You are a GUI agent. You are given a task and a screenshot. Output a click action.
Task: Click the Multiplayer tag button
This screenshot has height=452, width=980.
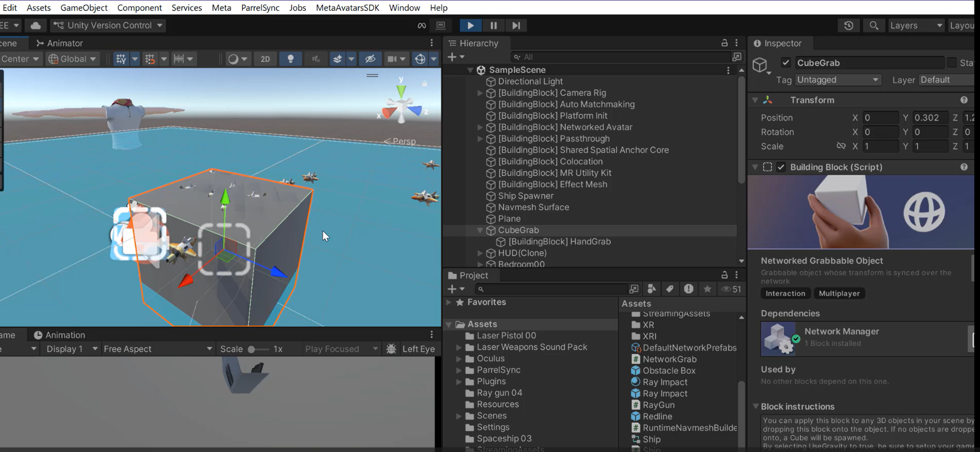point(839,293)
